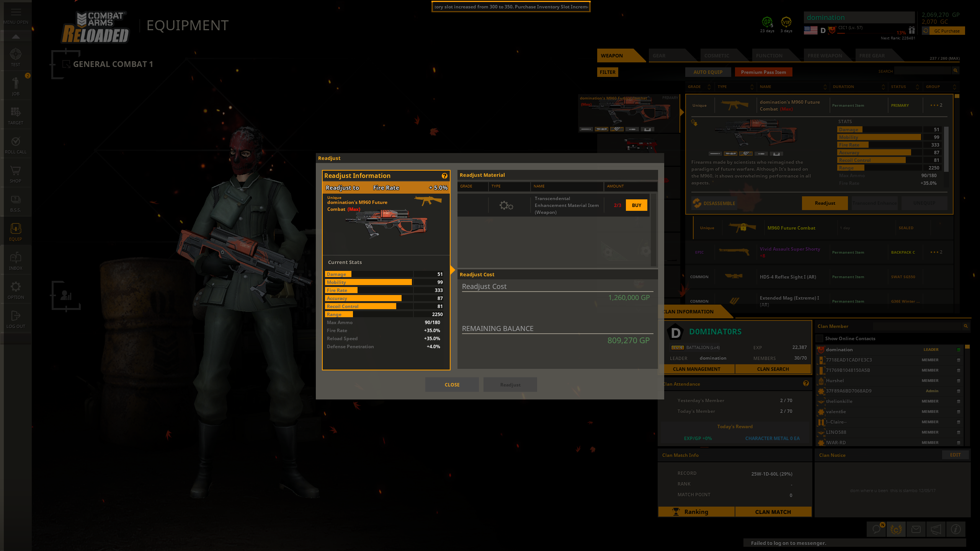The height and width of the screenshot is (551, 980).
Task: Click the Premium Pass Item button
Action: (763, 72)
